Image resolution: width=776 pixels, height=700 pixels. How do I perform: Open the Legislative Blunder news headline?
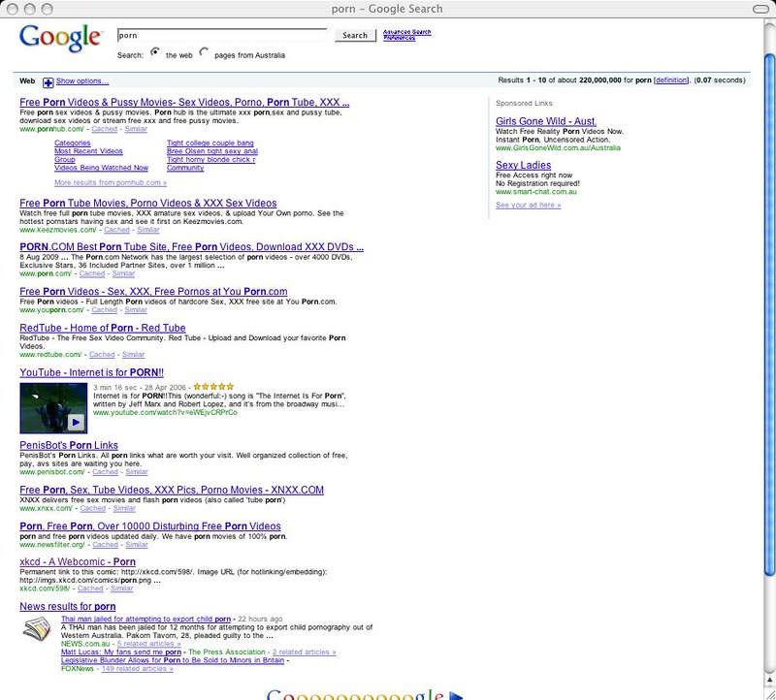click(173, 660)
